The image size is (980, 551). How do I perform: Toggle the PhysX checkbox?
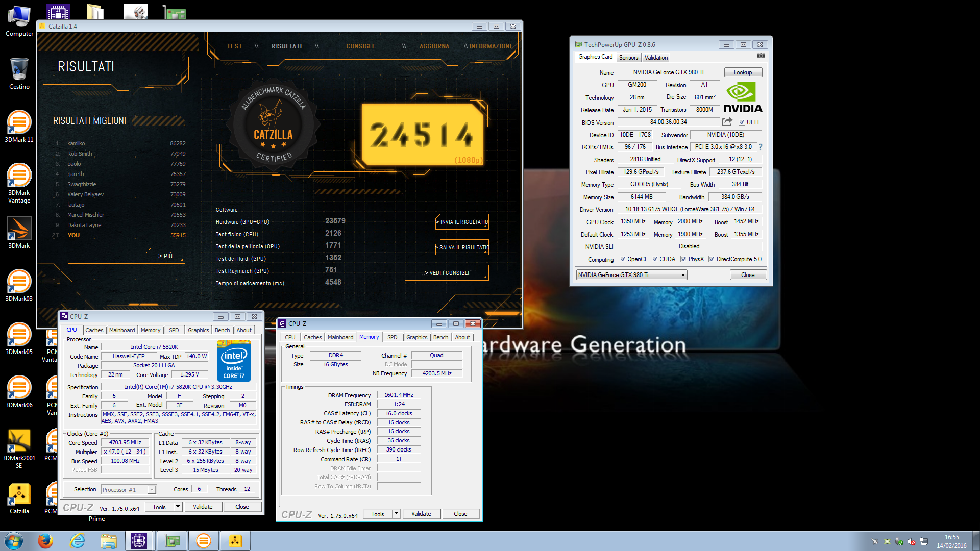[683, 259]
